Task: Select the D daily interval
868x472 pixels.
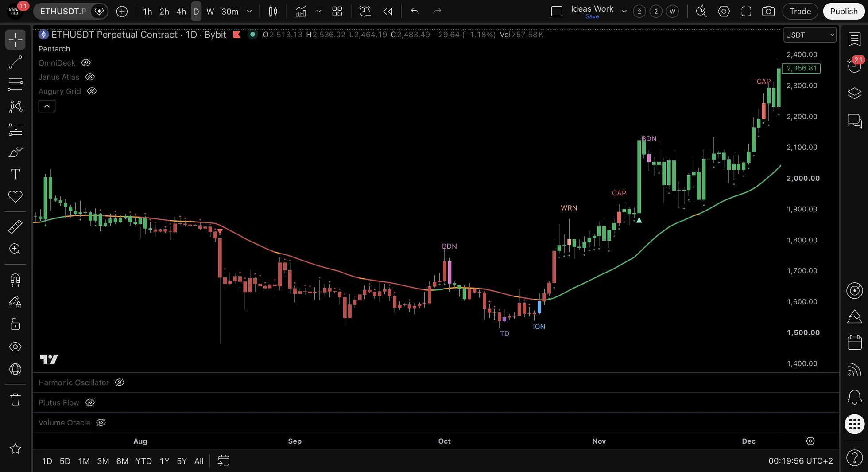Action: [x=196, y=12]
